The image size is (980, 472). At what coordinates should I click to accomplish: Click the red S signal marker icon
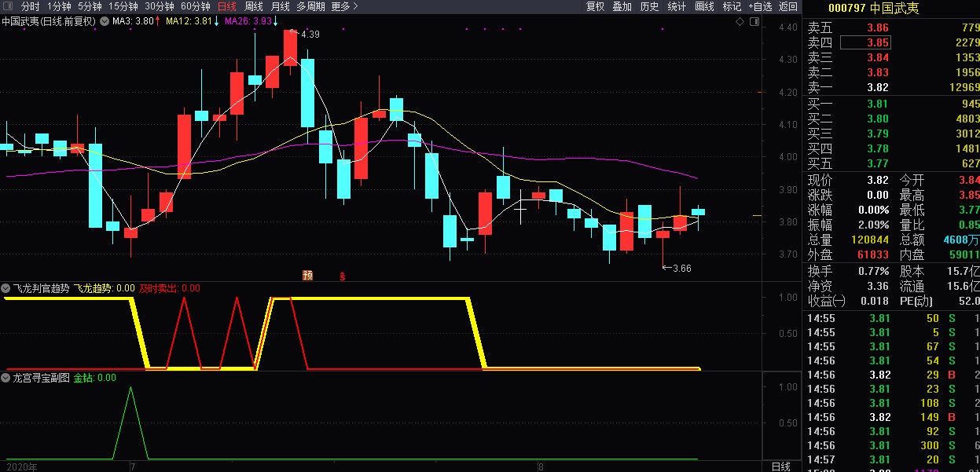click(x=343, y=276)
